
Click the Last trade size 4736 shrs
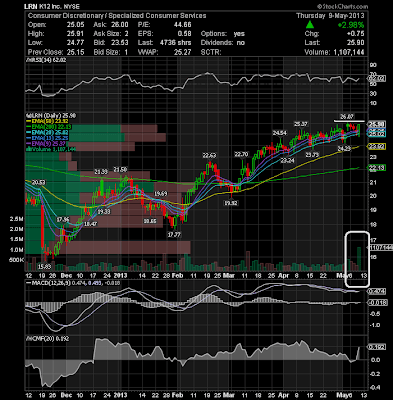(175, 43)
